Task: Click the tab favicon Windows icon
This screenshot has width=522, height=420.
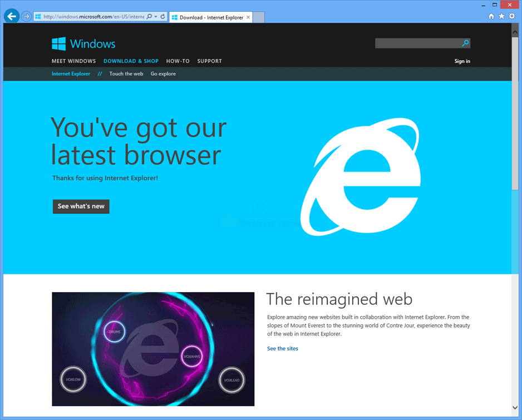Action: [174, 17]
